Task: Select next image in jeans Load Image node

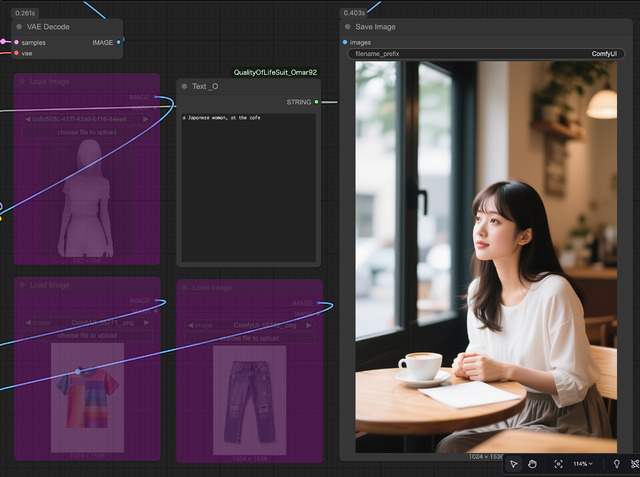Action: point(309,325)
